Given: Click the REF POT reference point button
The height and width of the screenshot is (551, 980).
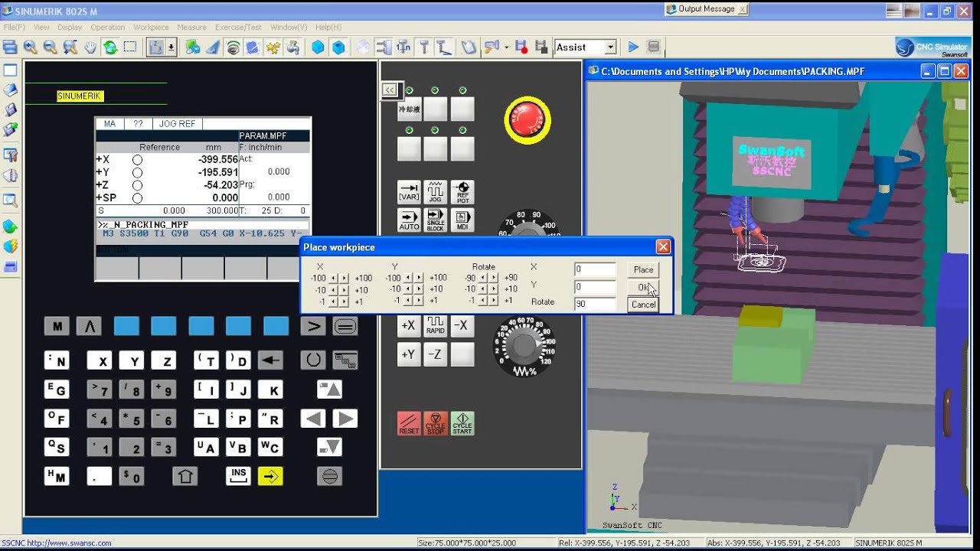Looking at the screenshot, I should tap(462, 192).
